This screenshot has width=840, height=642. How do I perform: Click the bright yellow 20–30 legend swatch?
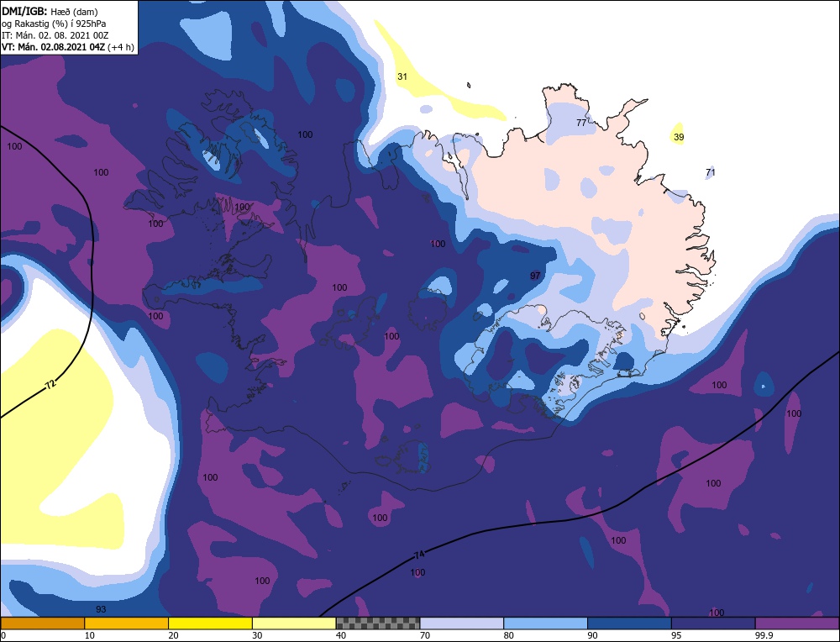[210, 624]
